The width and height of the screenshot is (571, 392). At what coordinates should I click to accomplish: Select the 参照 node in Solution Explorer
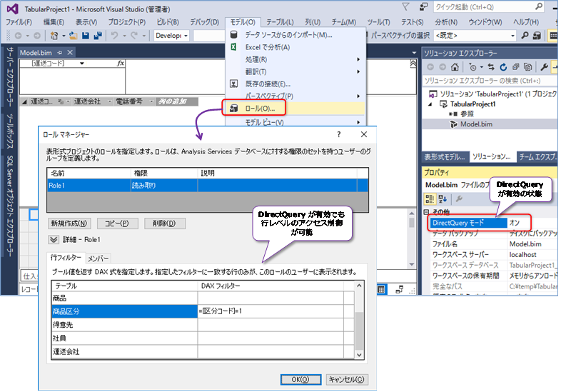tap(467, 114)
